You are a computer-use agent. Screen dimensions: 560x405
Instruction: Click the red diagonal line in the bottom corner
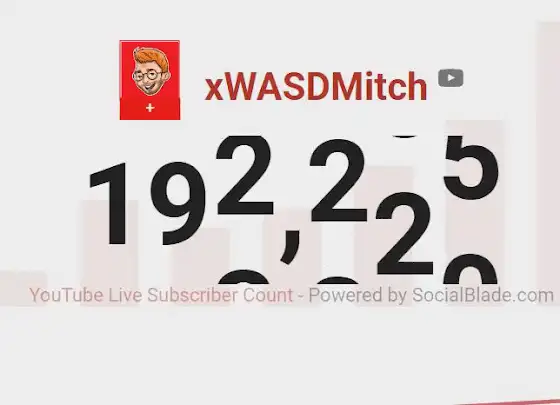coord(507,402)
